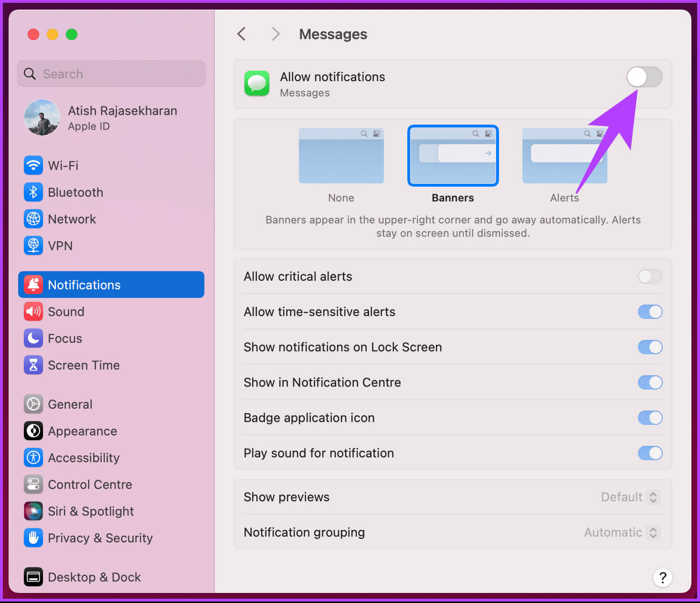Go back with the left chevron
The image size is (700, 603).
point(242,34)
